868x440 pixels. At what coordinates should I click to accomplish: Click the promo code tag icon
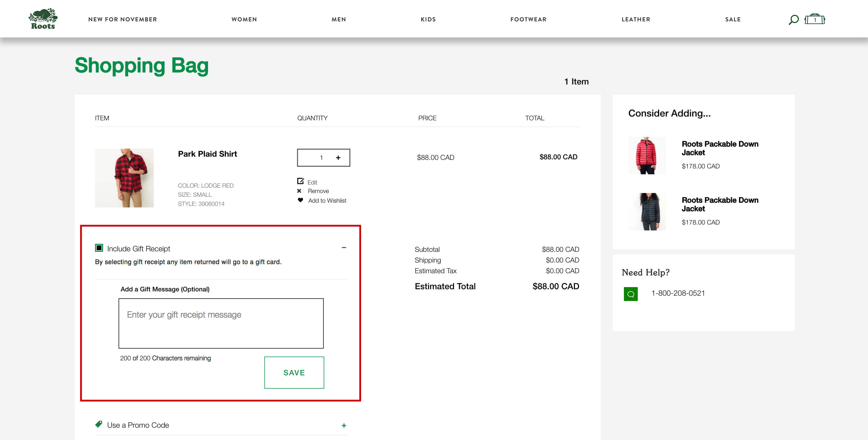click(99, 424)
